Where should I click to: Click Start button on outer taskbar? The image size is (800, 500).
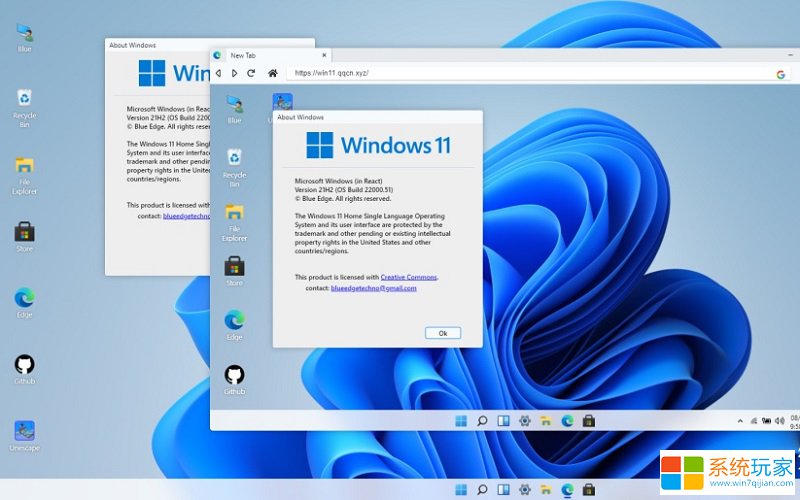click(461, 490)
